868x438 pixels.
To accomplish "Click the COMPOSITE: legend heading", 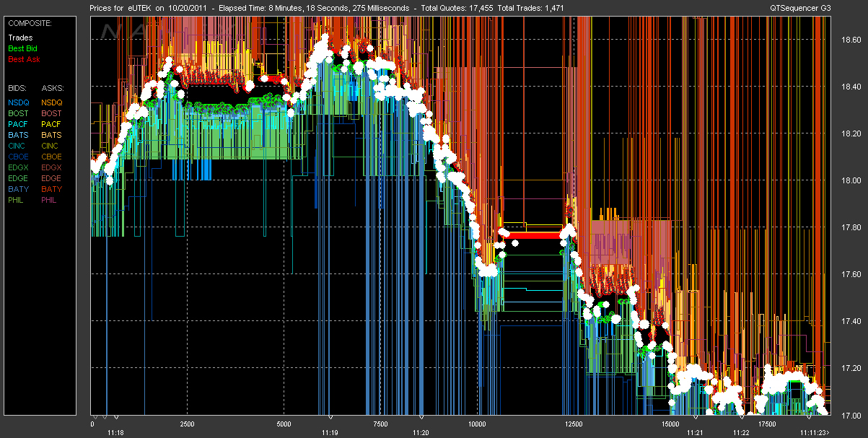I will coord(28,22).
